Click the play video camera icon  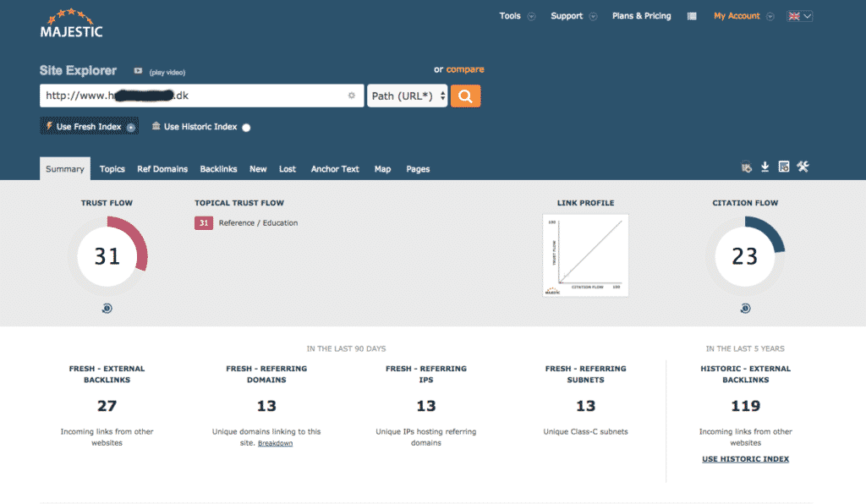(138, 71)
